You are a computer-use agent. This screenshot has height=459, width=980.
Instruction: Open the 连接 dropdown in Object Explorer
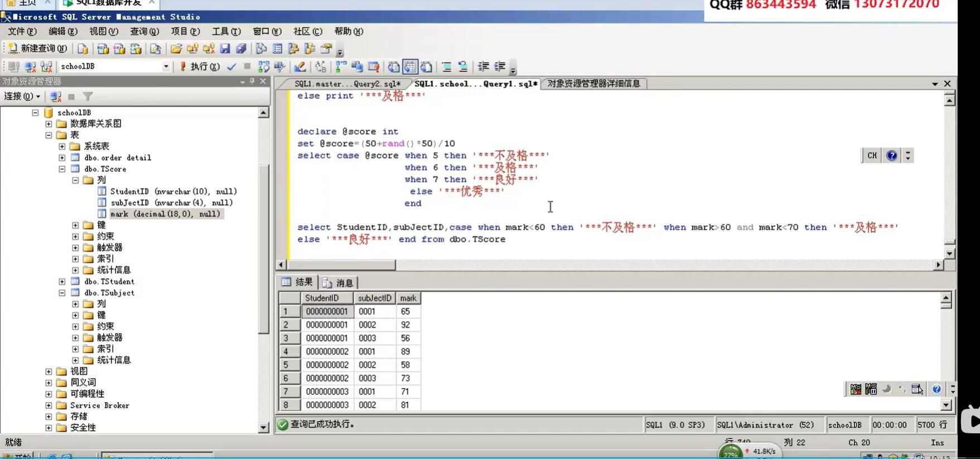tap(22, 96)
